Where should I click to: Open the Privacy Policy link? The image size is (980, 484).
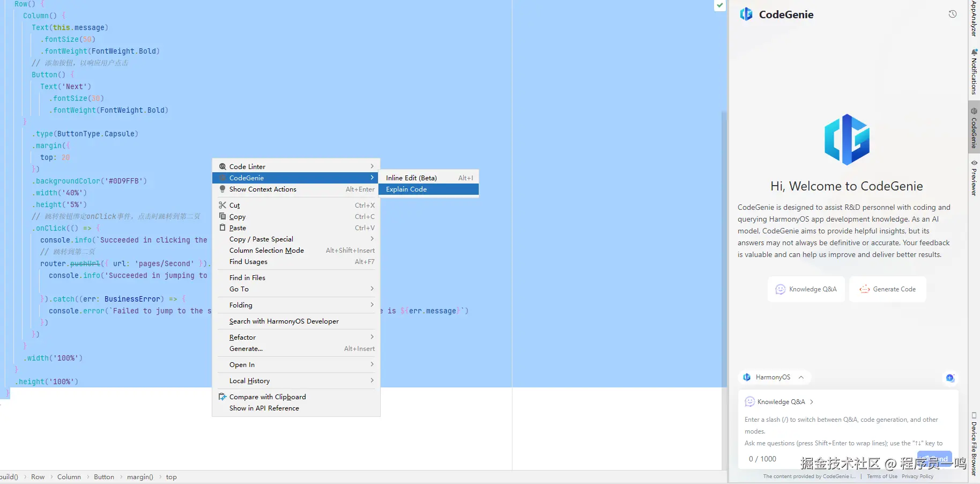[x=917, y=476]
